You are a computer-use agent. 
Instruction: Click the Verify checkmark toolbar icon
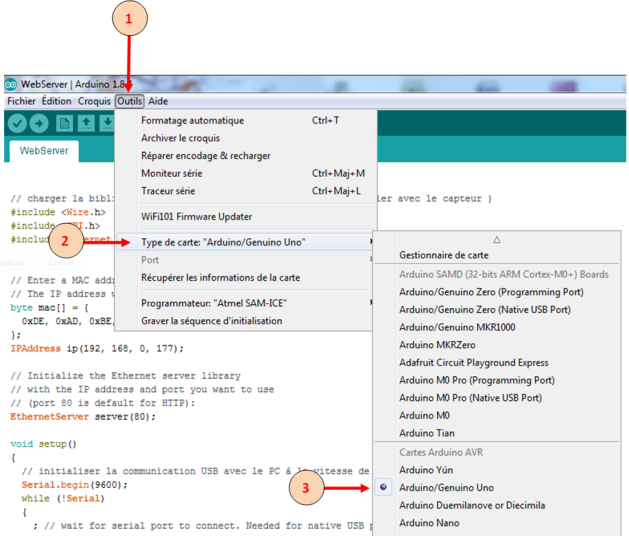[x=17, y=124]
